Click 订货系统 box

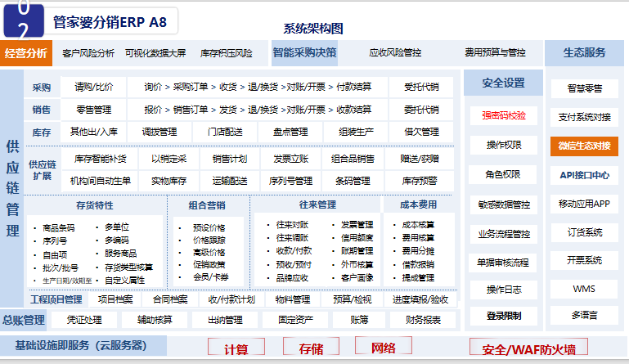pyautogui.click(x=585, y=232)
